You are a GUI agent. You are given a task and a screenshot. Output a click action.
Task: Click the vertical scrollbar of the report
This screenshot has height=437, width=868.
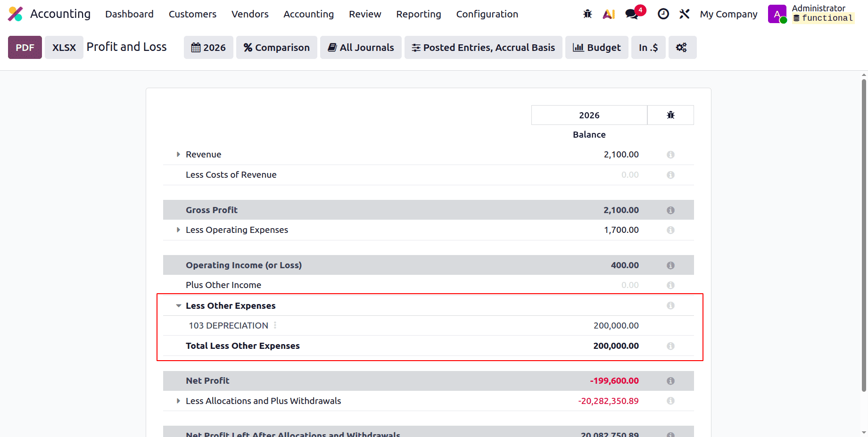[x=864, y=236]
